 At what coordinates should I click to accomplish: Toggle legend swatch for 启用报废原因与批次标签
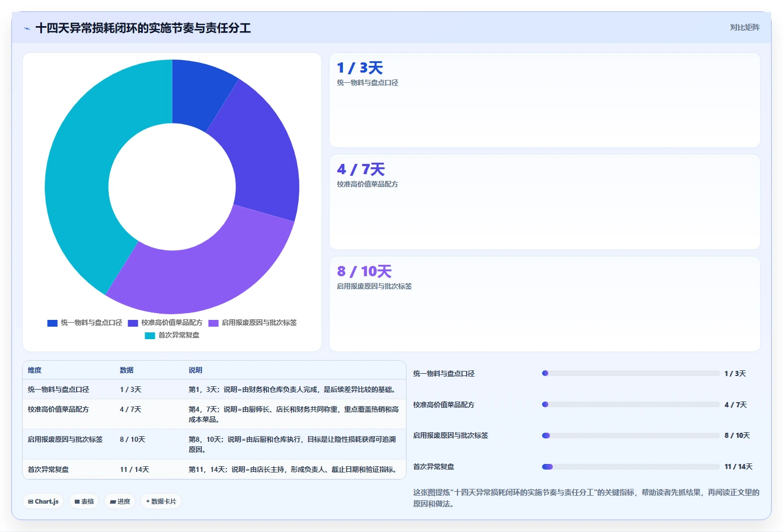(x=213, y=323)
